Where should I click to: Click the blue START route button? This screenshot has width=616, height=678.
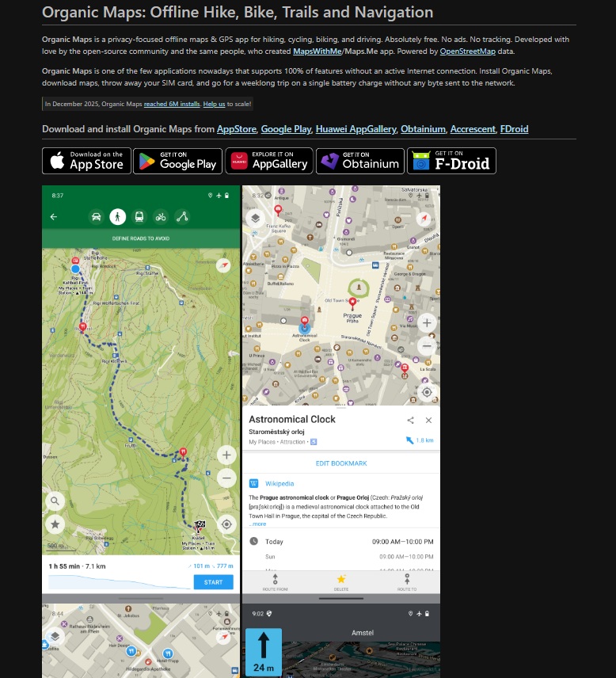coord(214,582)
